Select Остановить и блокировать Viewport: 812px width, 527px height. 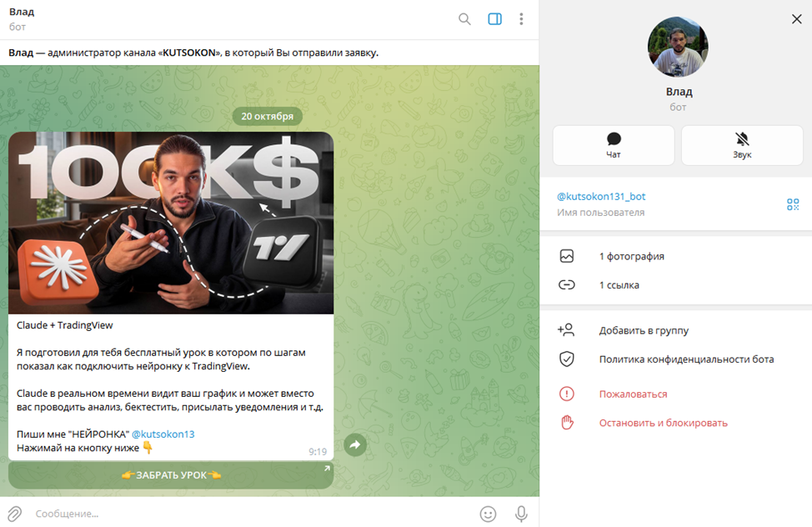676,423
